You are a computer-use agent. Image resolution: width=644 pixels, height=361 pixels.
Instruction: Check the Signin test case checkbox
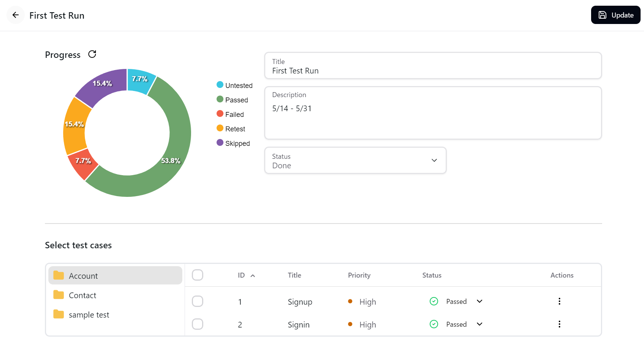click(x=198, y=324)
